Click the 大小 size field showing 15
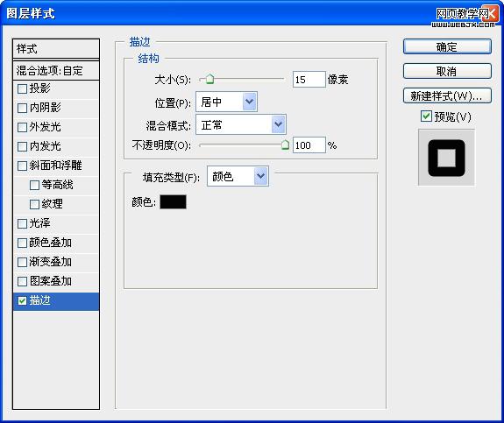Screen dimensions: 504x423 (309, 80)
